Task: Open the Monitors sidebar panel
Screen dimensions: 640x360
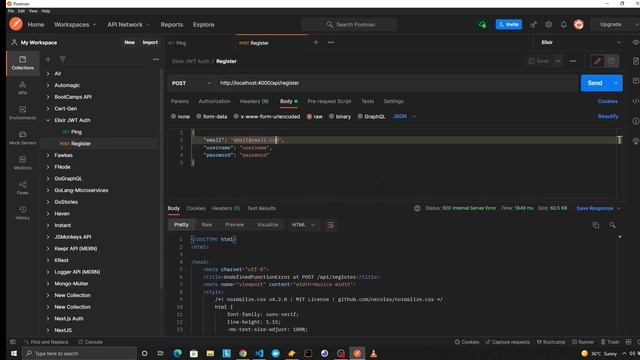Action: pyautogui.click(x=22, y=162)
